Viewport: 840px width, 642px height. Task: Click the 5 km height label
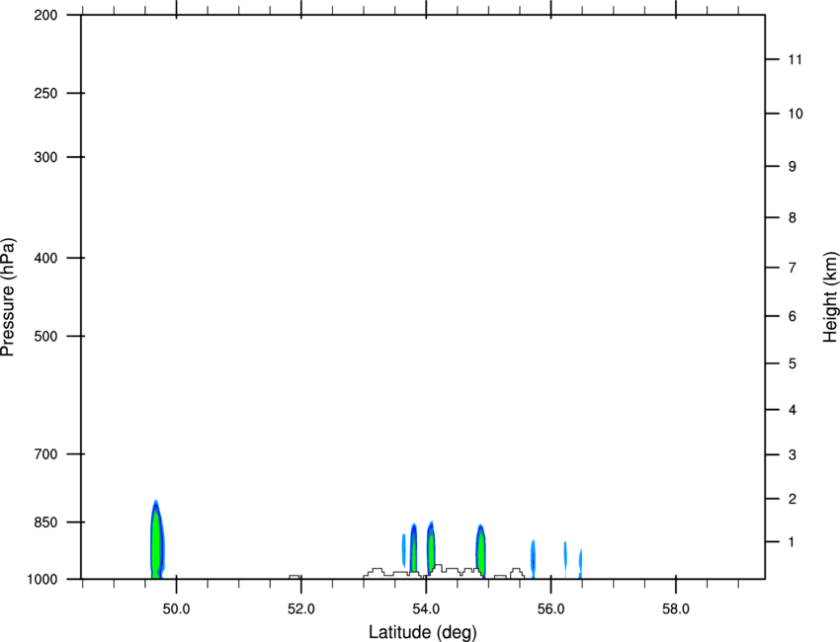click(x=793, y=363)
